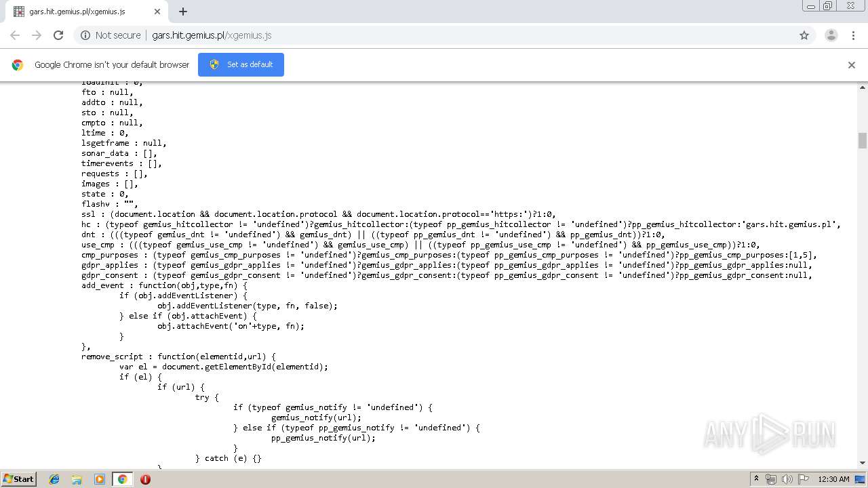868x488 pixels.
Task: Click the 'flashv : "",' line
Action: (x=110, y=204)
